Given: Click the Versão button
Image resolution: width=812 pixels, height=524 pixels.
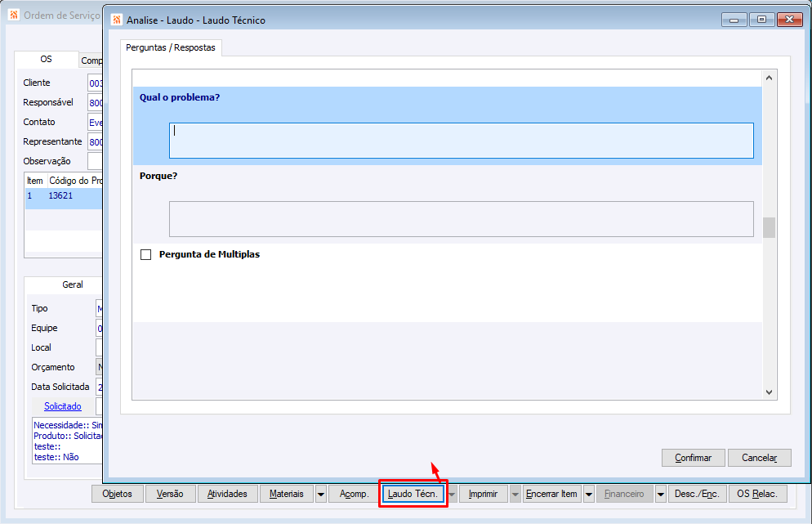Looking at the screenshot, I should point(171,494).
